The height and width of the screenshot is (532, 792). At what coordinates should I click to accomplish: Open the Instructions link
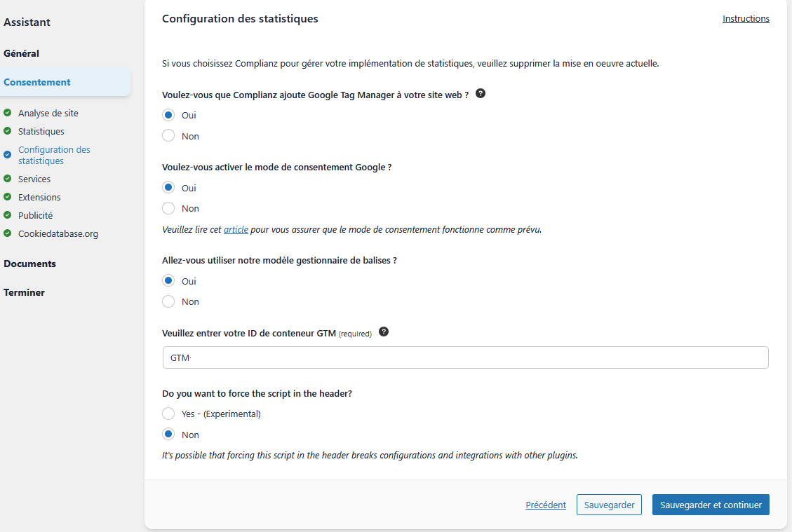(746, 18)
